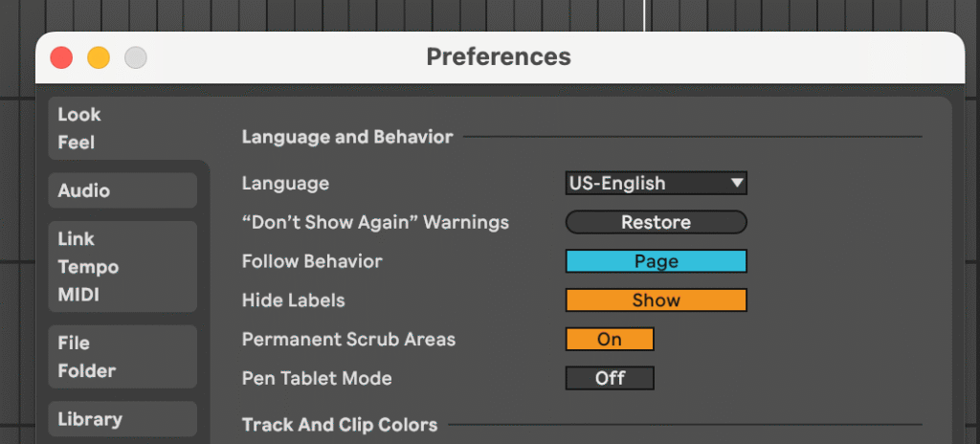Close the Preferences window with red button
This screenshot has width=980, height=444.
61,57
